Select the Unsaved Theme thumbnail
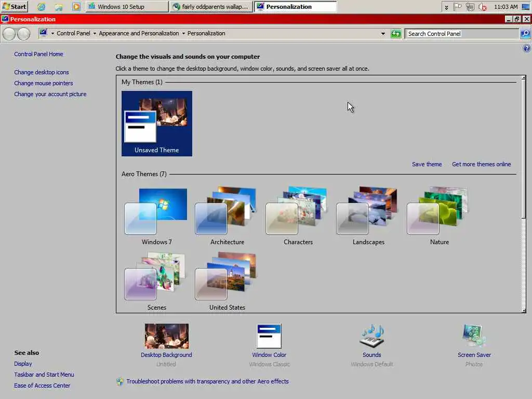Viewport: 532px width, 399px height. (157, 124)
